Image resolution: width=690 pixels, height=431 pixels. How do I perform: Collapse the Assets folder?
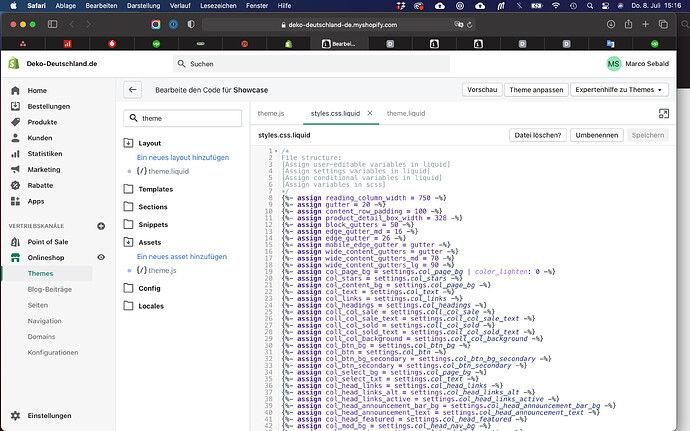(128, 242)
